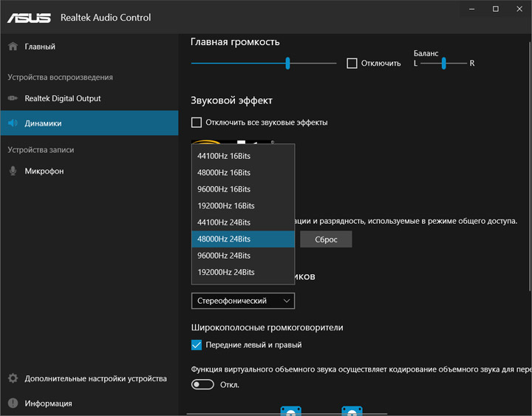532x416 pixels.
Task: Click the microphone icon beside Микрофон
Action: [x=13, y=171]
